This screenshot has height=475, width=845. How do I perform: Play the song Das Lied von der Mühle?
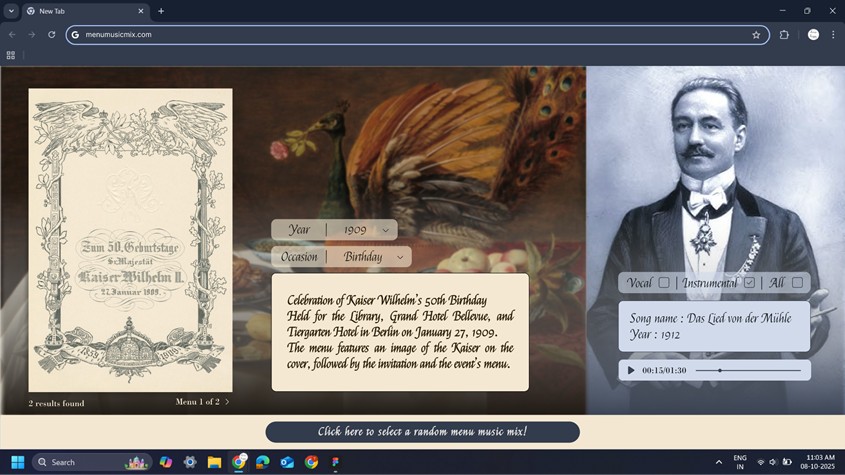(x=631, y=370)
